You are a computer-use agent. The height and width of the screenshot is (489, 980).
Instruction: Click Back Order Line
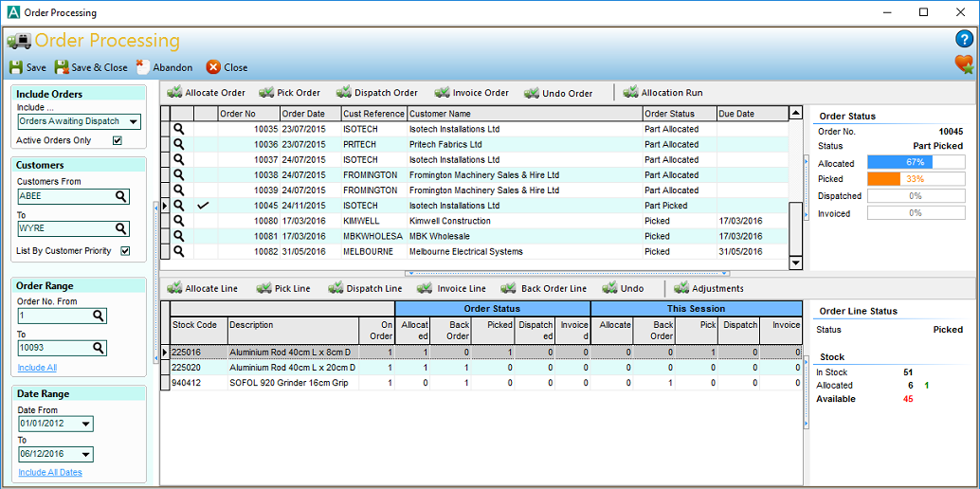coord(544,288)
